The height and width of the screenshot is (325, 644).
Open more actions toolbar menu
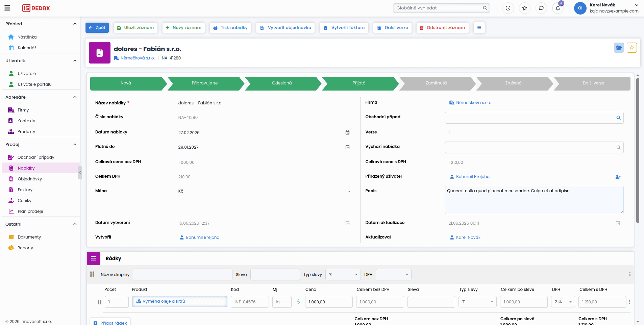pyautogui.click(x=479, y=28)
